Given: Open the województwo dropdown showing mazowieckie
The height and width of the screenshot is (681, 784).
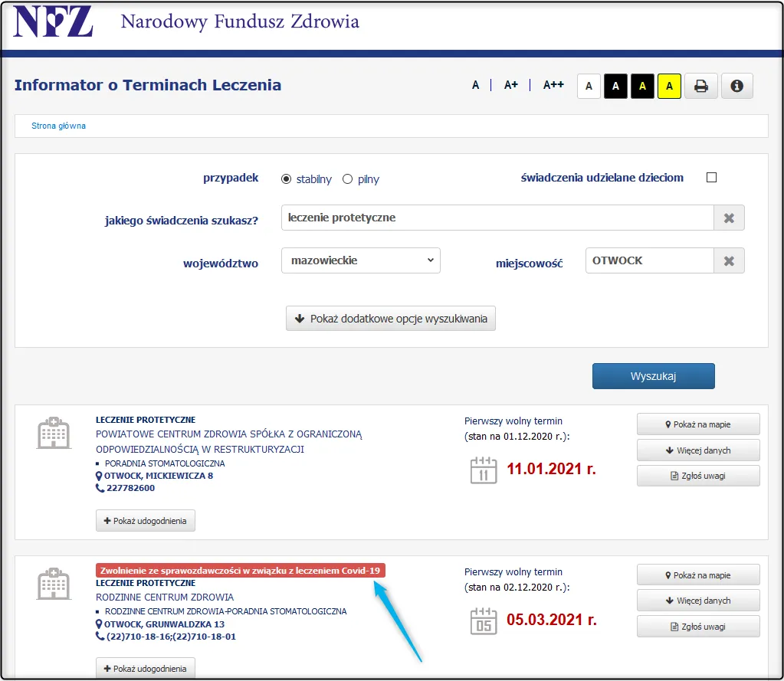Looking at the screenshot, I should click(x=360, y=260).
